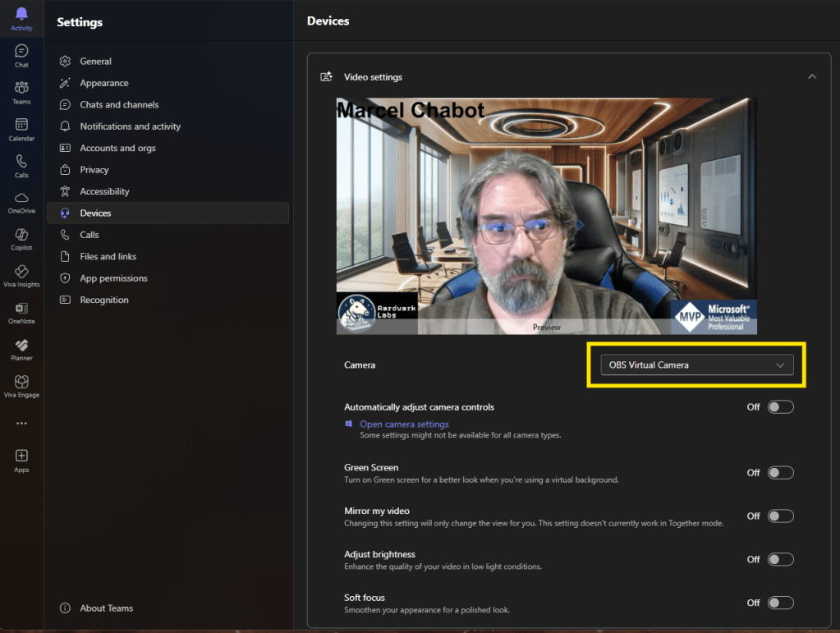Image resolution: width=840 pixels, height=633 pixels.
Task: Open About Teams at the bottom
Action: pyautogui.click(x=106, y=608)
